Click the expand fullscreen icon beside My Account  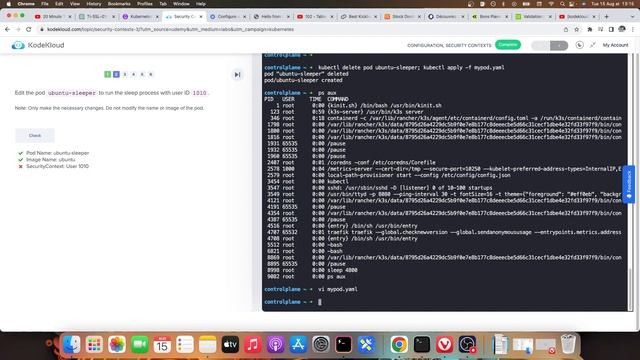593,45
